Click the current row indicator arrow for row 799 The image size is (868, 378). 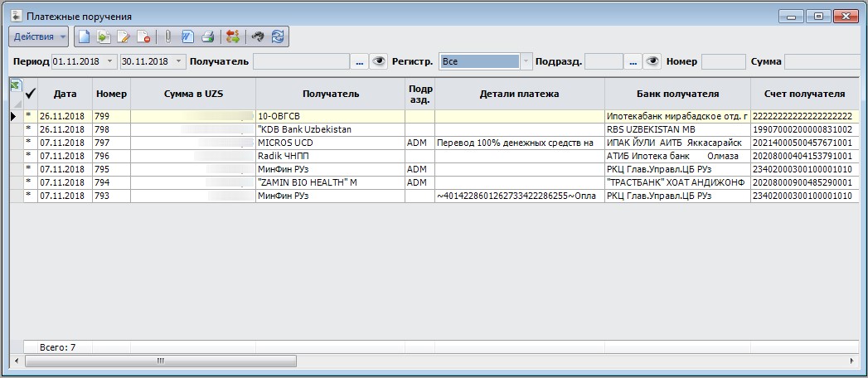click(x=14, y=116)
